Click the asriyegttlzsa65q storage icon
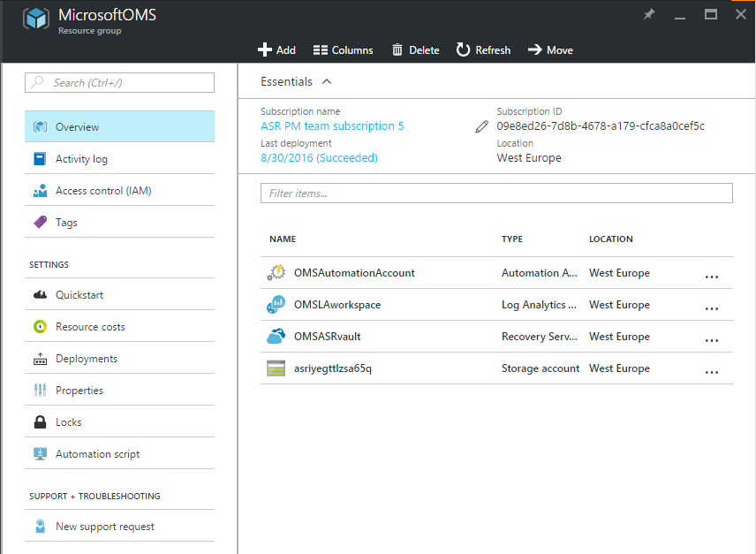The height and width of the screenshot is (554, 756). (276, 368)
